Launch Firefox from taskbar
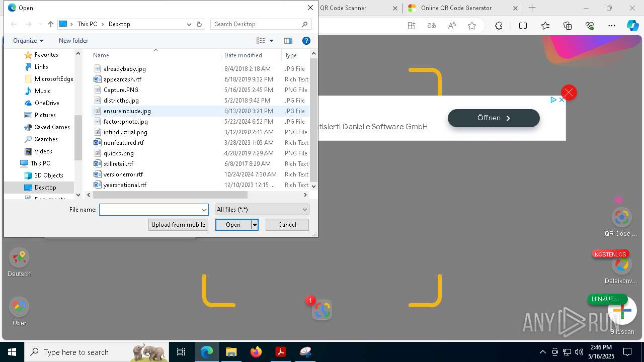Image resolution: width=644 pixels, height=362 pixels. point(256,352)
